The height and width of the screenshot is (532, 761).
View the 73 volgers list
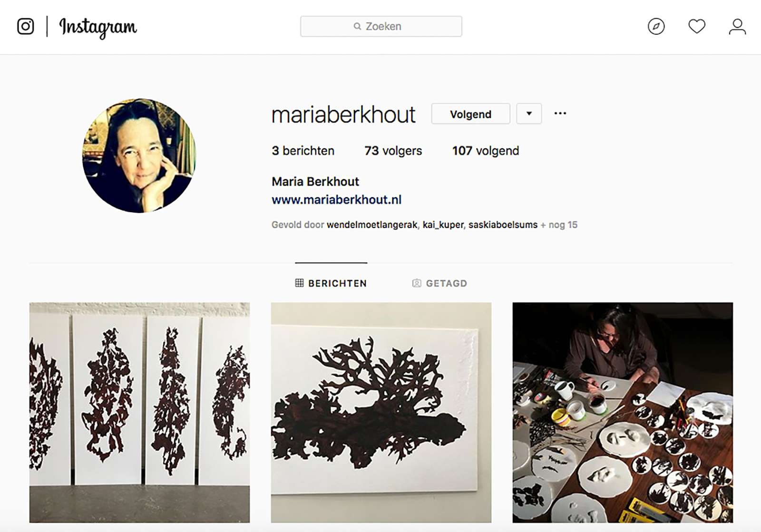click(393, 151)
